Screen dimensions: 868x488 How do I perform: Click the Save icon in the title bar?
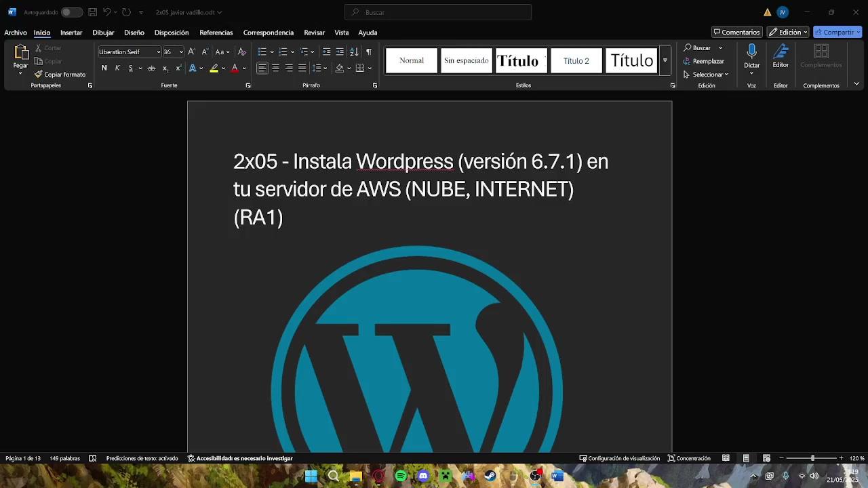pos(92,12)
